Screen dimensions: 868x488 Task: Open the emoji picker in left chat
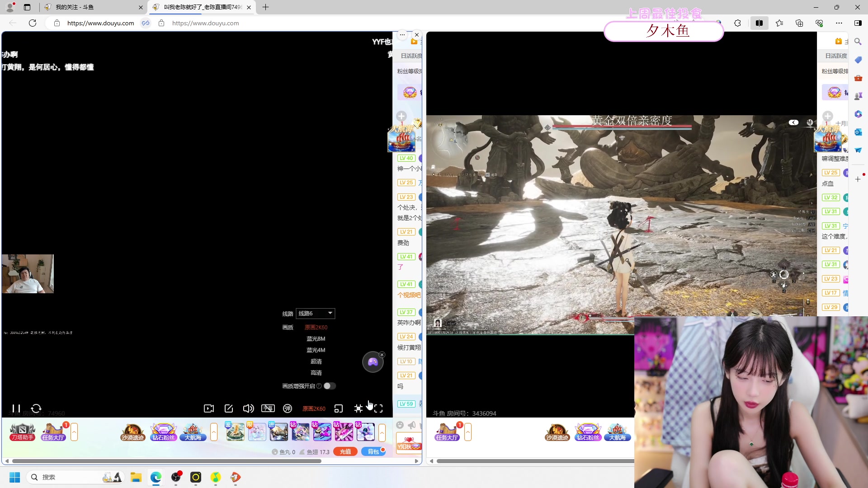pyautogui.click(x=400, y=425)
